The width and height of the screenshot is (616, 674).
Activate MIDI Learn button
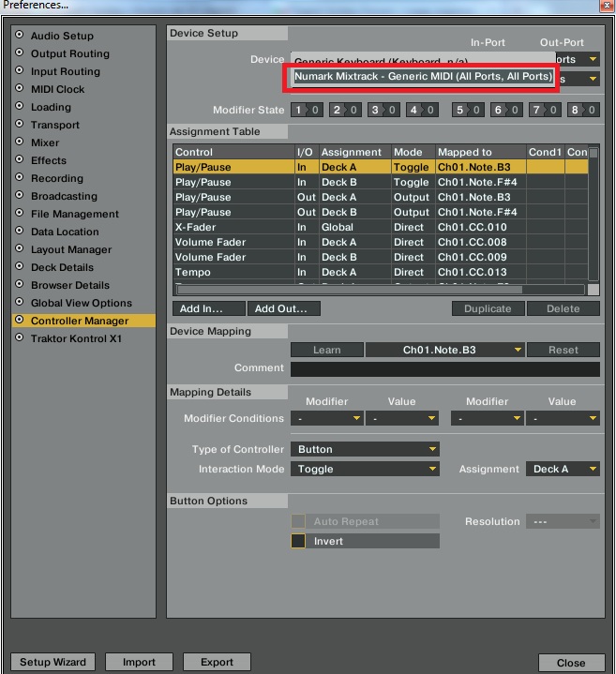coord(327,350)
